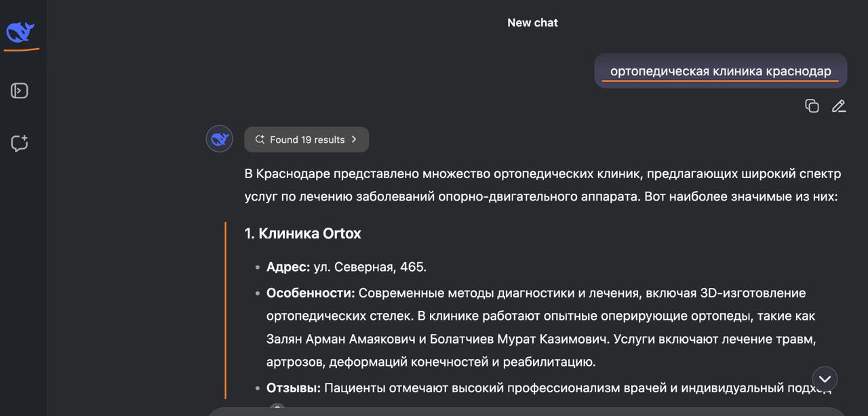Click the right chevron in the results pill

coord(353,139)
